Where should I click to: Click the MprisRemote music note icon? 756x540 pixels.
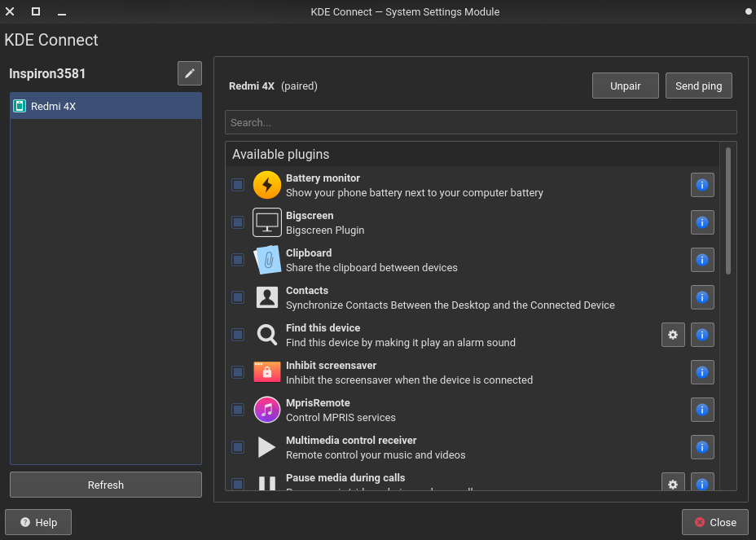267,410
